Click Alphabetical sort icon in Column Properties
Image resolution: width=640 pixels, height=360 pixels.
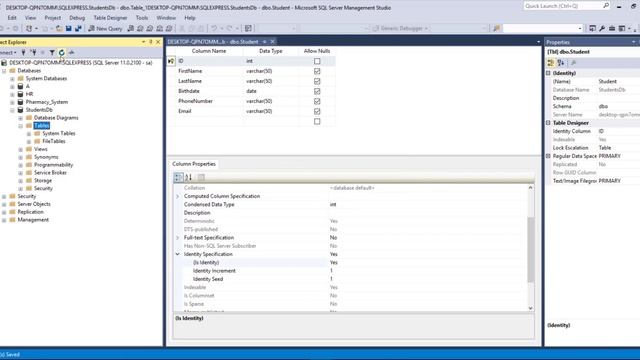point(188,177)
